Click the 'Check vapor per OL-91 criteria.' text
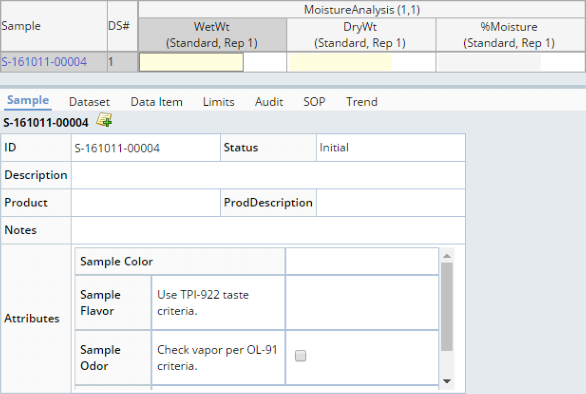Image resolution: width=586 pixels, height=394 pixels. point(217,358)
